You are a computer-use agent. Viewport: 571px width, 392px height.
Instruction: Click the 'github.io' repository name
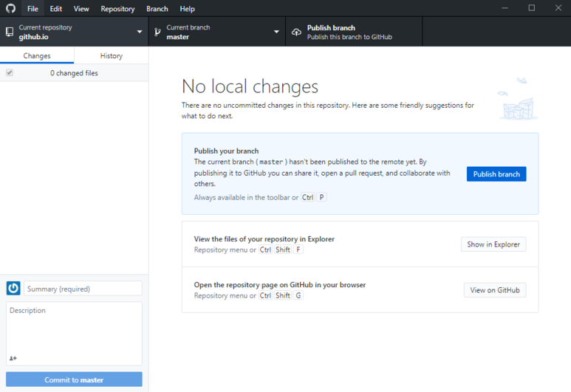(33, 37)
